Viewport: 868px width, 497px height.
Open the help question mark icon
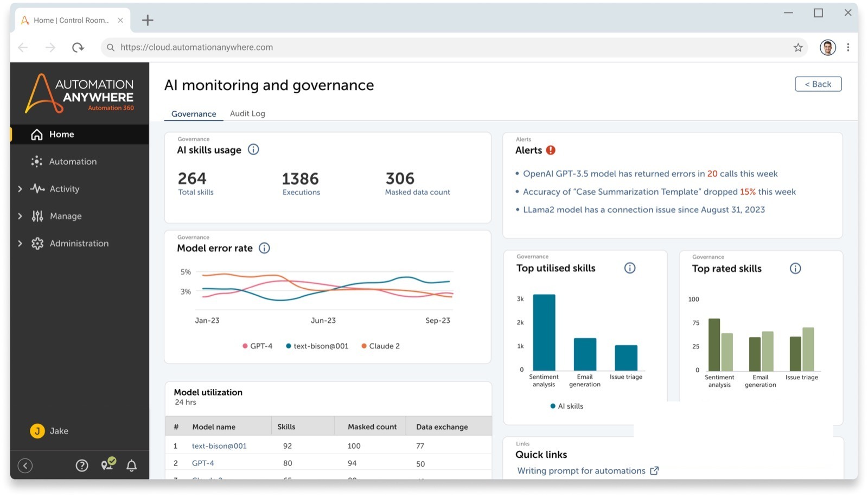pyautogui.click(x=82, y=466)
